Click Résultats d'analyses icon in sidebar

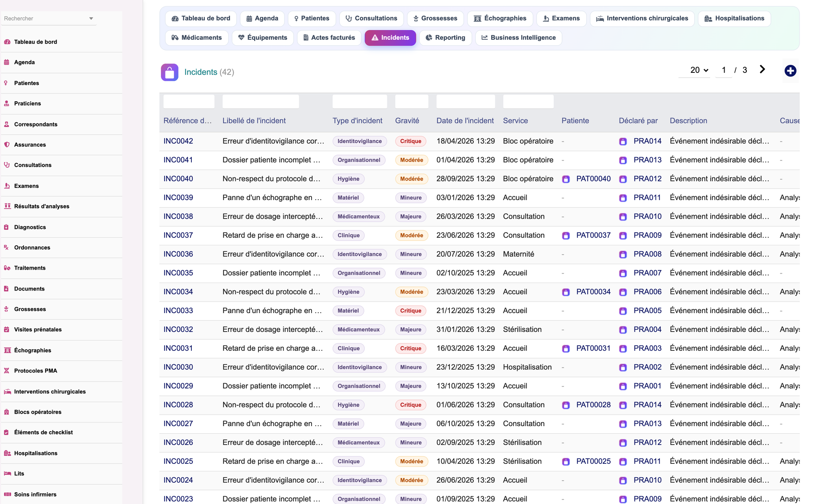click(7, 206)
